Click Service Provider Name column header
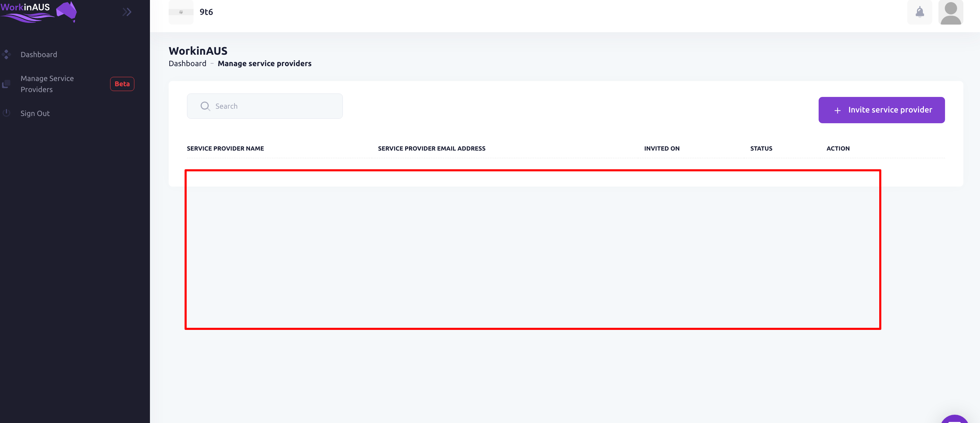980x423 pixels. coord(225,148)
